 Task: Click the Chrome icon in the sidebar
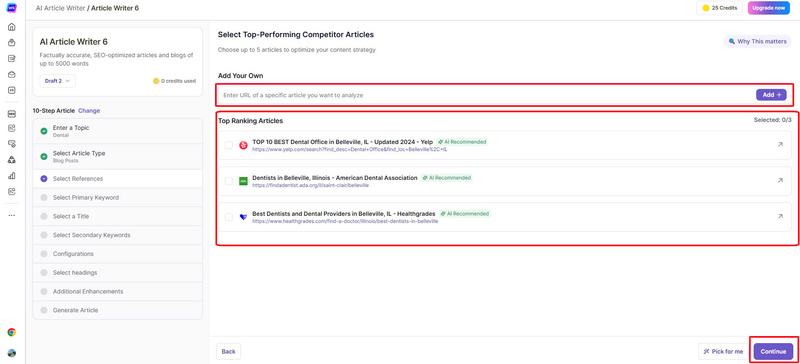point(11,332)
